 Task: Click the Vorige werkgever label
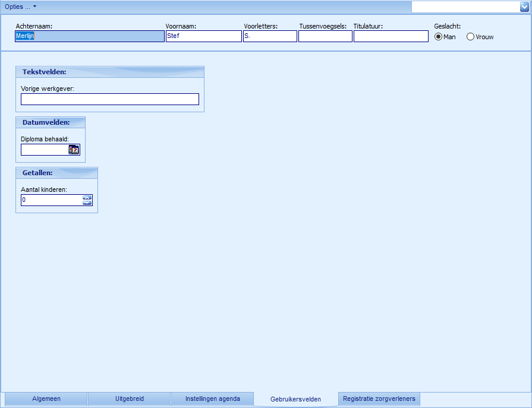point(48,88)
